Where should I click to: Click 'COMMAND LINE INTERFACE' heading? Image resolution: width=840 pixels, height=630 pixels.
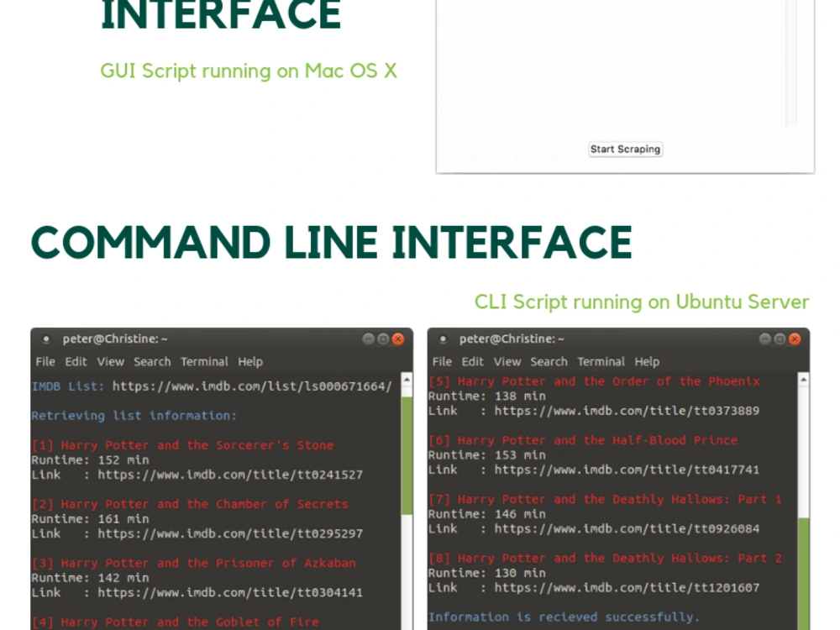(x=332, y=242)
